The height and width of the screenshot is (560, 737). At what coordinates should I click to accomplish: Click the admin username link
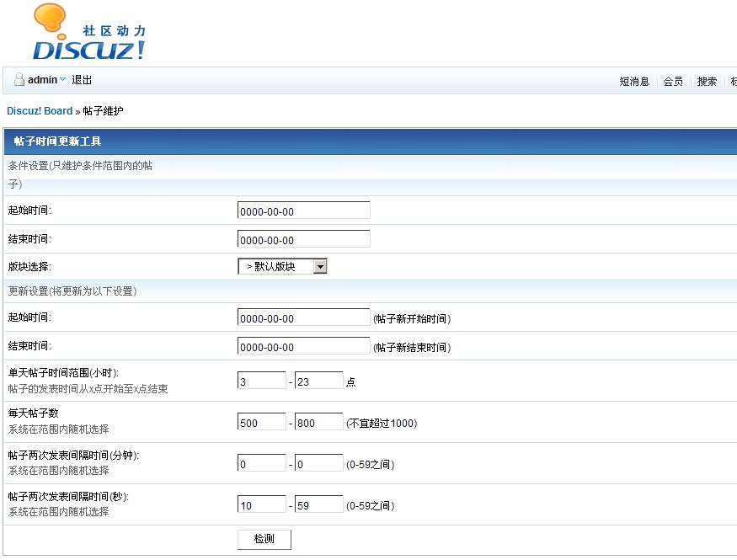pos(42,80)
